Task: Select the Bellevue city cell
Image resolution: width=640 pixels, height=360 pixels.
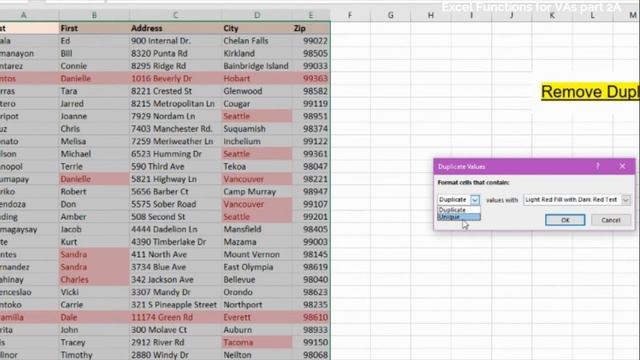Action: [x=257, y=280]
